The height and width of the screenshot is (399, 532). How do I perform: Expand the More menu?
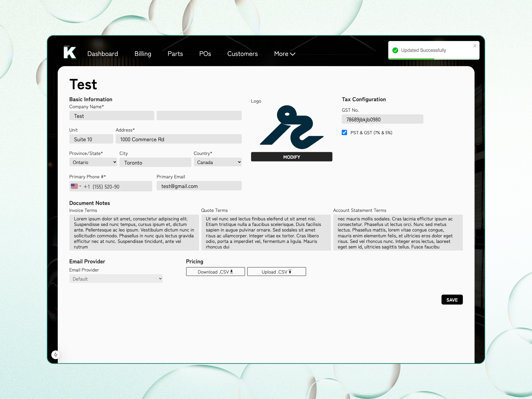pos(284,54)
